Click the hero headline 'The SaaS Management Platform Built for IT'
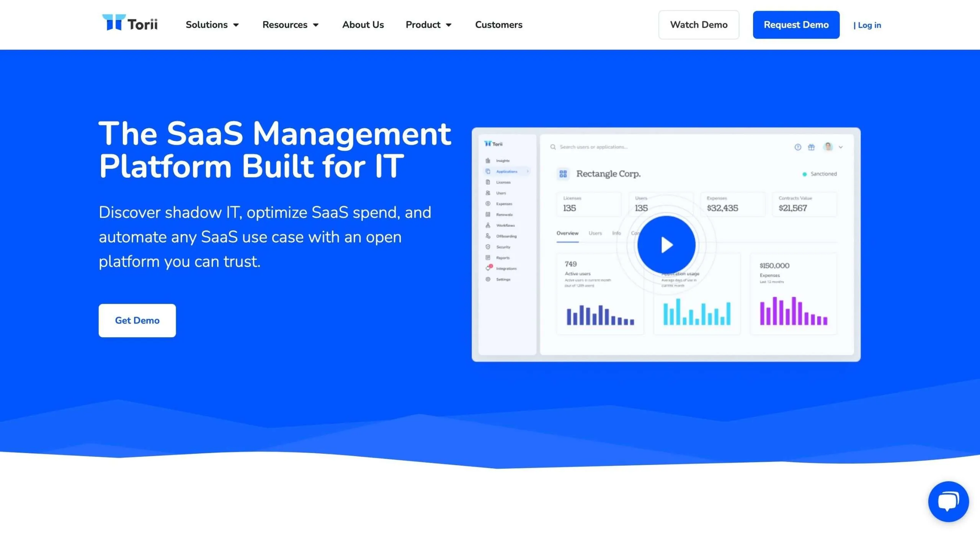The width and height of the screenshot is (980, 533). pos(275,150)
